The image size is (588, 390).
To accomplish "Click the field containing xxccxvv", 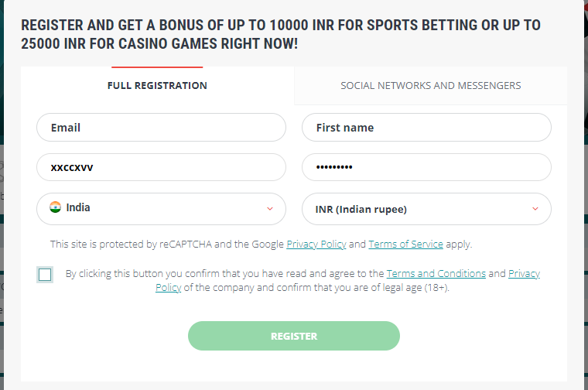I will click(161, 167).
